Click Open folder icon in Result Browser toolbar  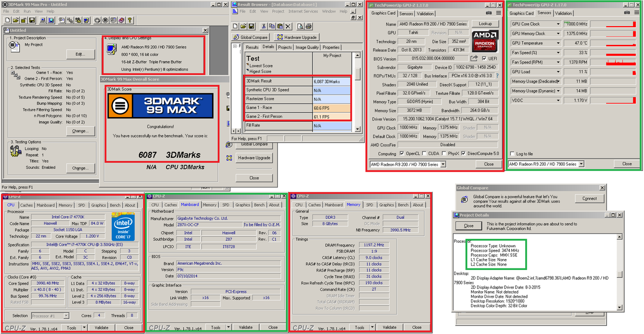243,26
